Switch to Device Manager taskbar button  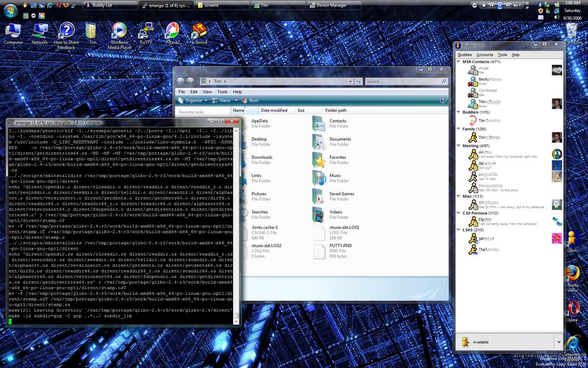tap(332, 5)
